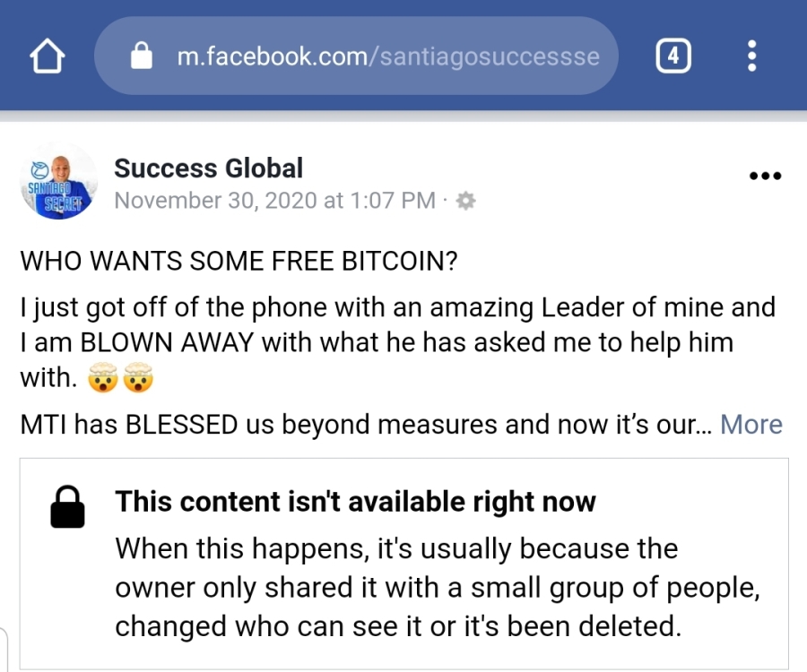Open the tab switcher showing 4 tabs
Viewport: 807px width, 672px height.
[673, 58]
